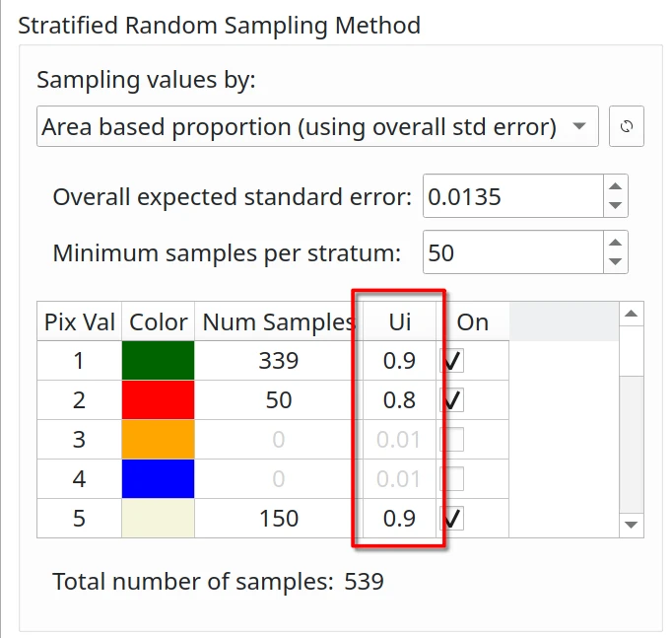
Task: Click the Ui column header
Action: 399,322
